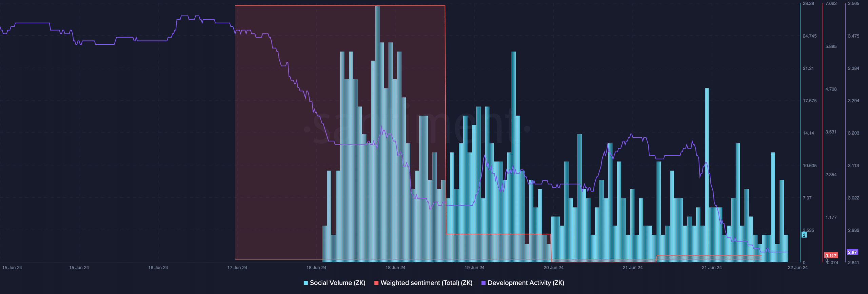Click the 10.605 axis value
This screenshot has height=294, width=868.
click(810, 165)
